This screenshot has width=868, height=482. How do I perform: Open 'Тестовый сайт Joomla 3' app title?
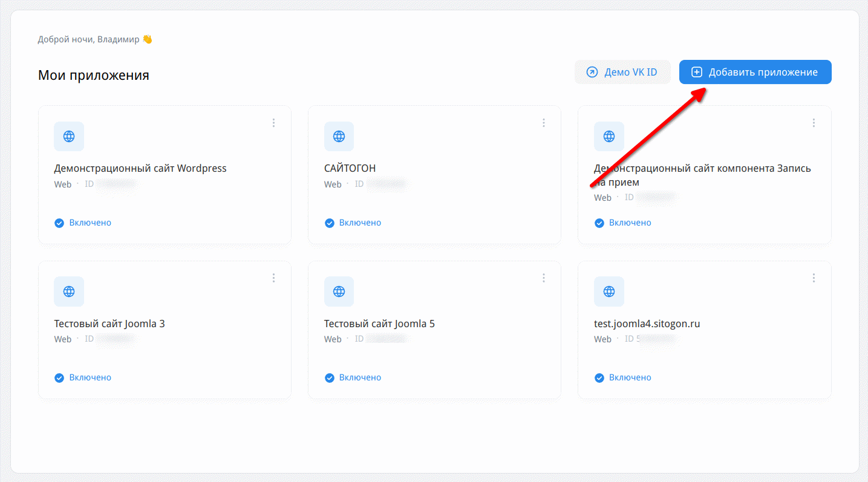109,324
